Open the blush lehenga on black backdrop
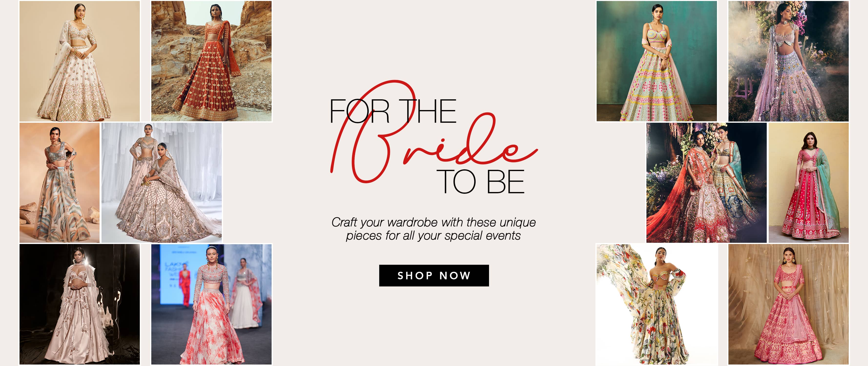This screenshot has width=868, height=366. (x=80, y=304)
